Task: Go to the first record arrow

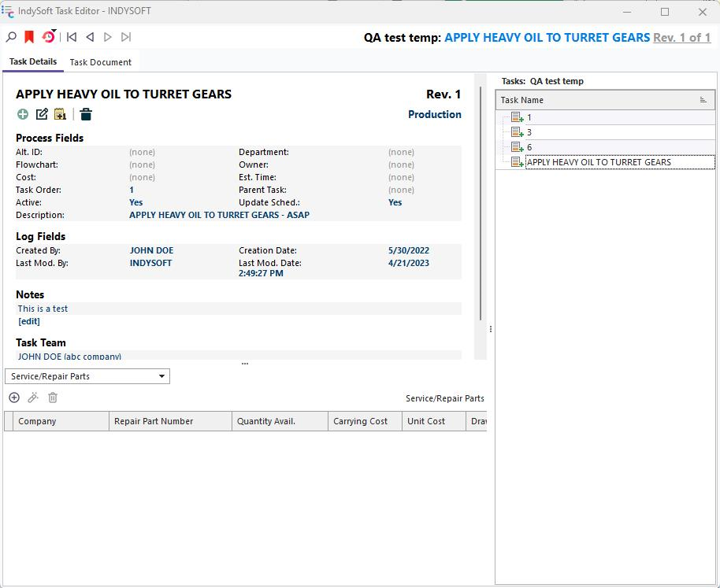Action: tap(72, 37)
